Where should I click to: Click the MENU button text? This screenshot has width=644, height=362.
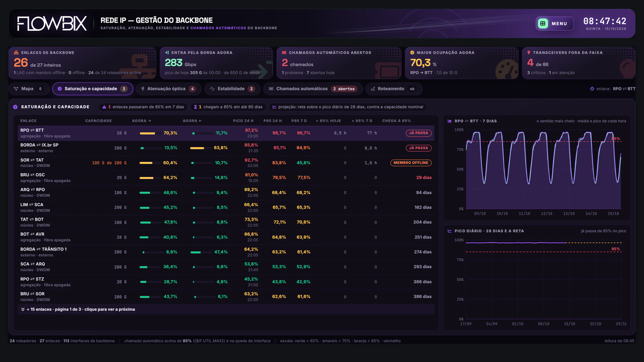(559, 24)
